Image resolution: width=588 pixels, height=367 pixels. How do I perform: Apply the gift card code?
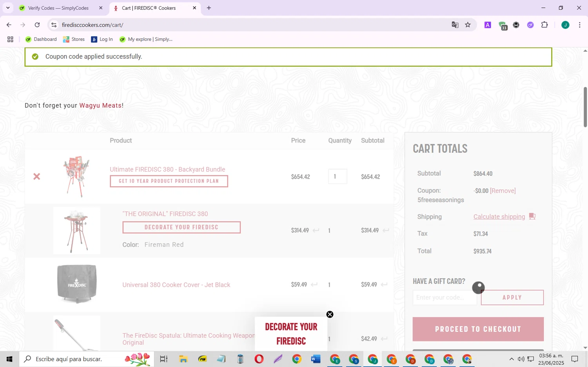[x=512, y=297]
